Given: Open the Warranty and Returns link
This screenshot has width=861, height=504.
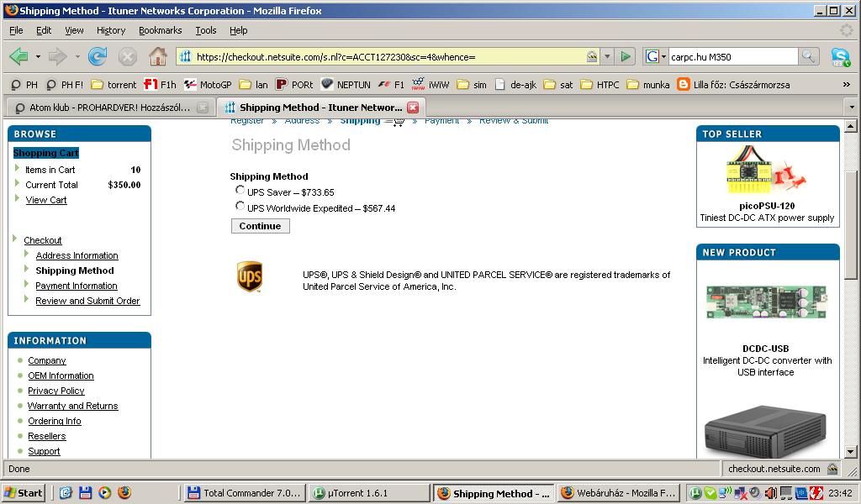Looking at the screenshot, I should coord(73,406).
